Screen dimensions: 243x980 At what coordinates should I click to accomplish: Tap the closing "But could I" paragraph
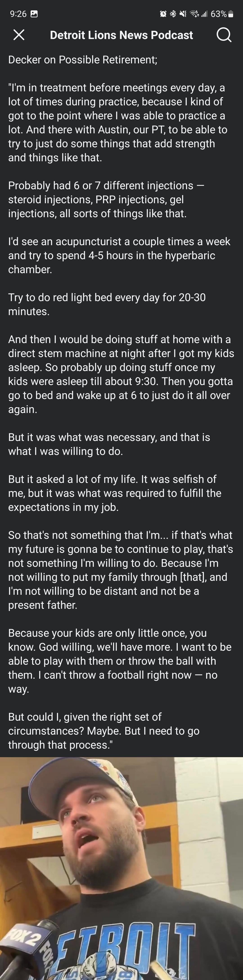104,731
